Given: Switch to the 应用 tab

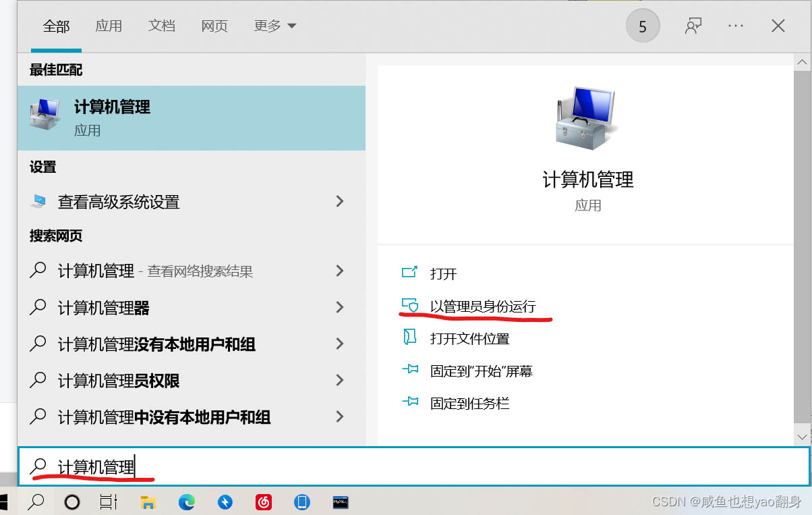Looking at the screenshot, I should pyautogui.click(x=109, y=26).
